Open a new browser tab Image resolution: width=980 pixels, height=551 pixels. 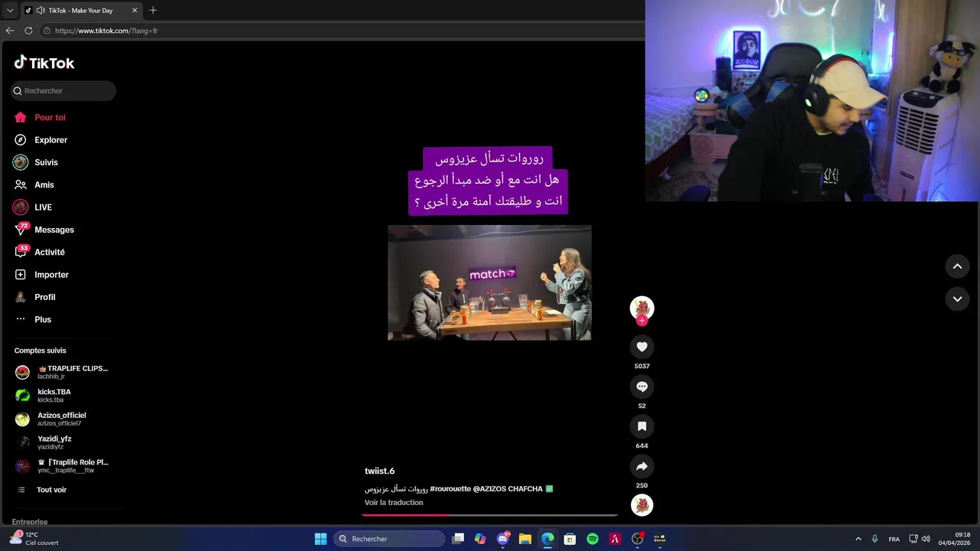click(153, 10)
